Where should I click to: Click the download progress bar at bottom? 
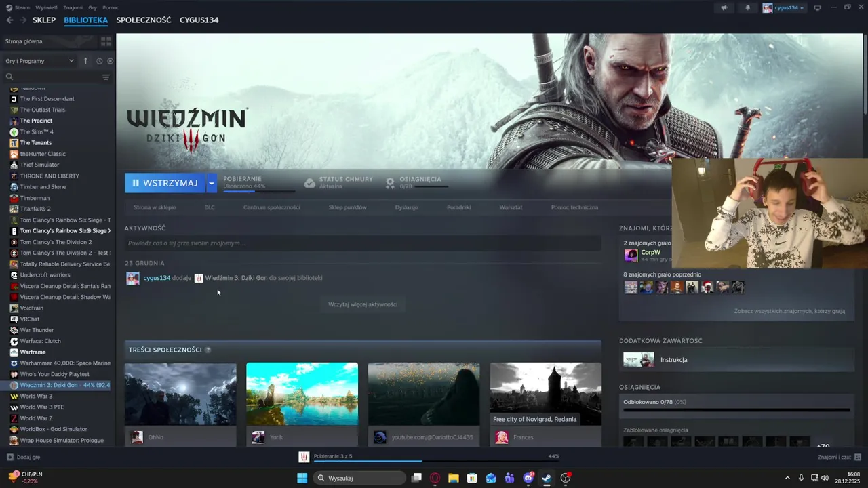point(436,461)
